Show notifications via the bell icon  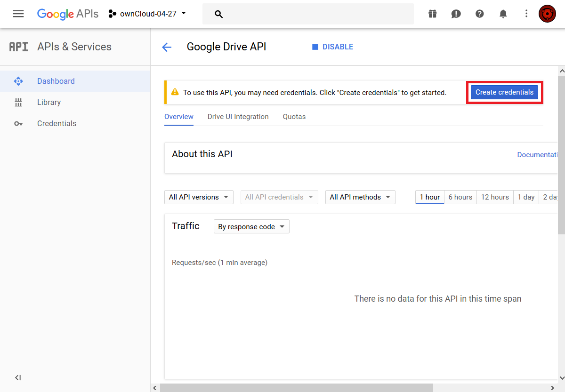(x=503, y=14)
